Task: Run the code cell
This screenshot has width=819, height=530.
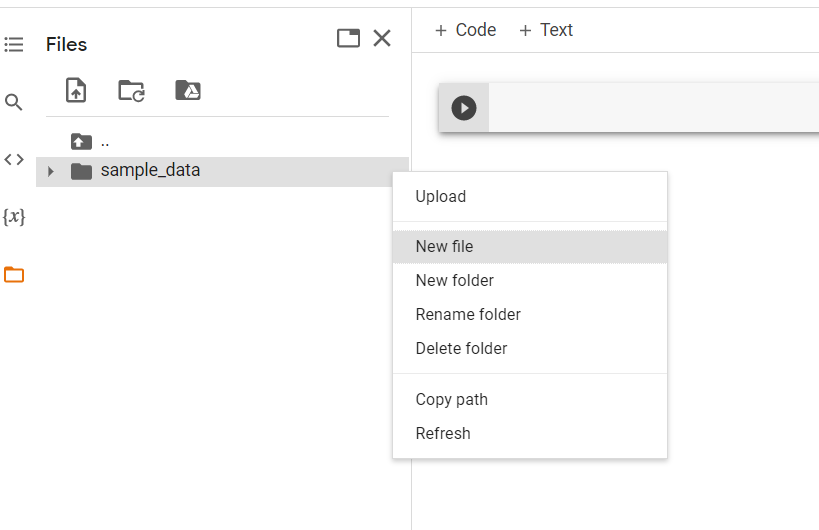Action: pos(464,107)
